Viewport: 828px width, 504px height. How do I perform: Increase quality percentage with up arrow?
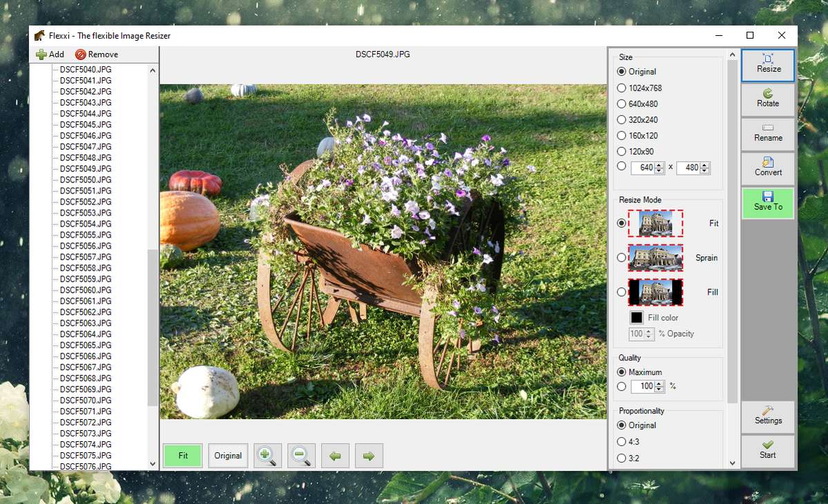(659, 384)
